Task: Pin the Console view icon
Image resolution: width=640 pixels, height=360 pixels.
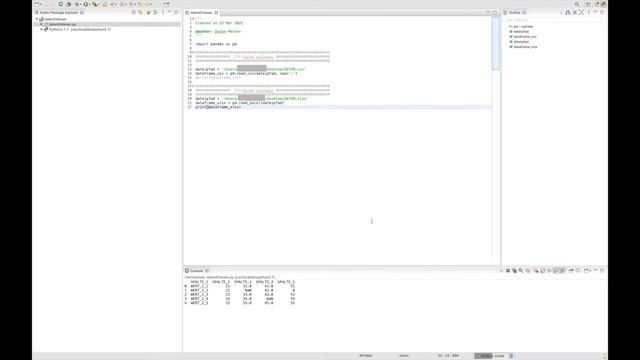Action: 571,271
